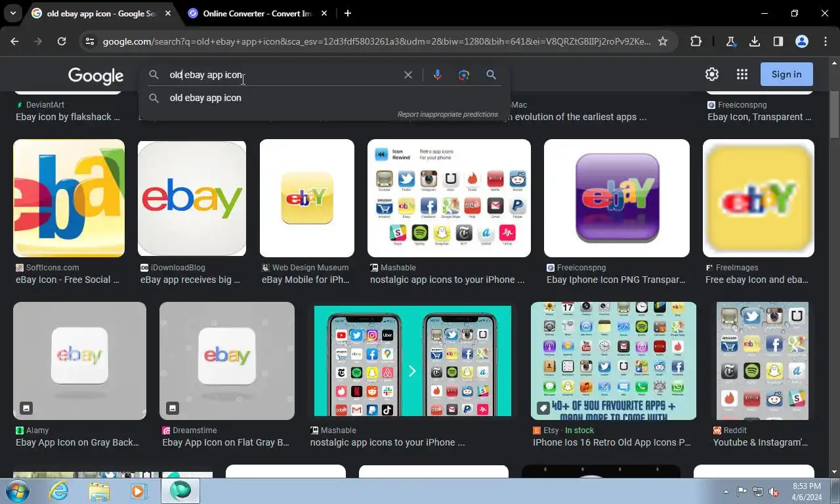The image size is (840, 504).
Task: Open Chrome downloads icon
Action: [755, 41]
